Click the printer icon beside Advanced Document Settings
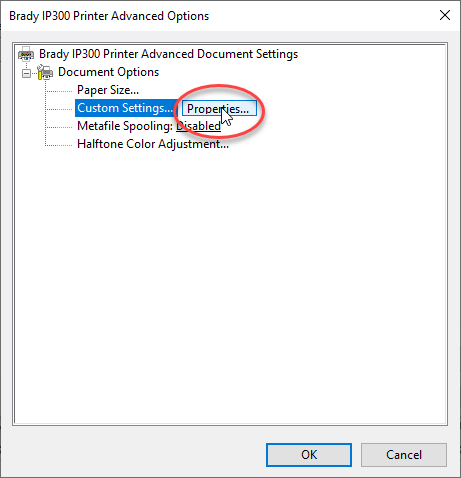 point(26,54)
